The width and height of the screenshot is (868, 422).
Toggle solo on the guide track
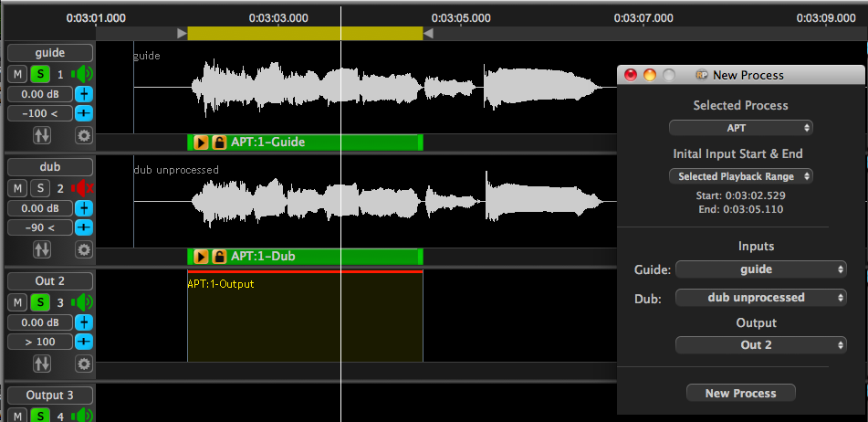coord(40,74)
